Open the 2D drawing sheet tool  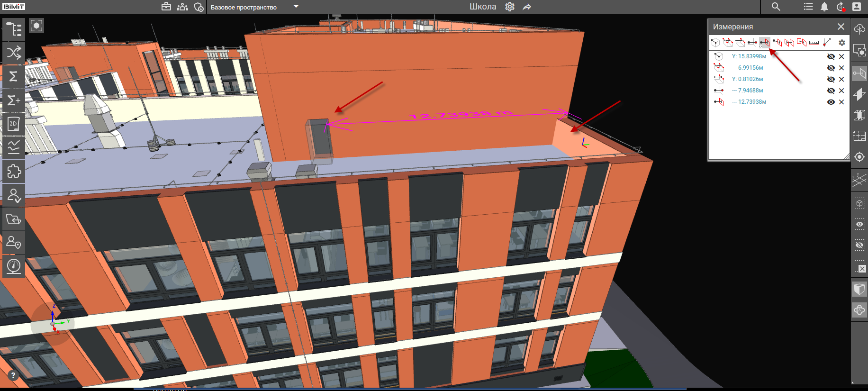click(x=14, y=124)
